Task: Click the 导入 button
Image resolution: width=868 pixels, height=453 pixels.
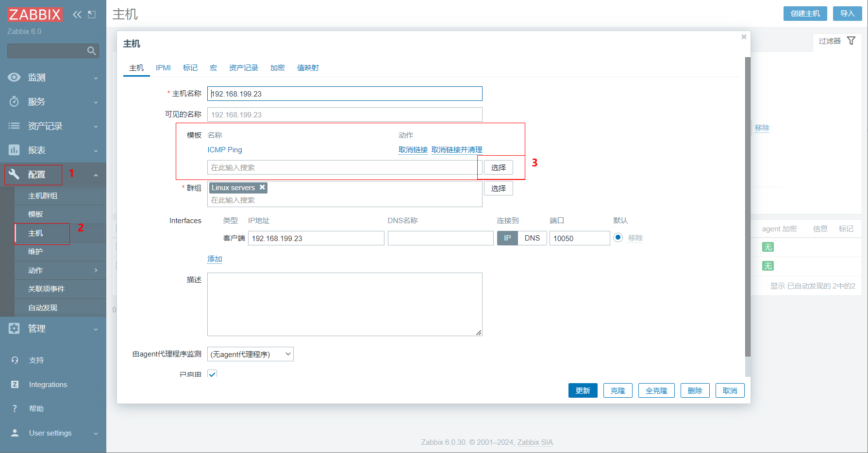Action: [x=848, y=14]
